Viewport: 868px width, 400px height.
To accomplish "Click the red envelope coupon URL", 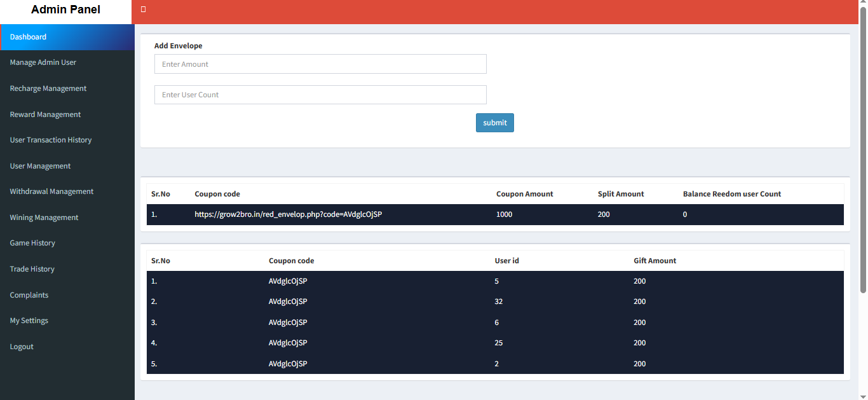I will point(288,215).
